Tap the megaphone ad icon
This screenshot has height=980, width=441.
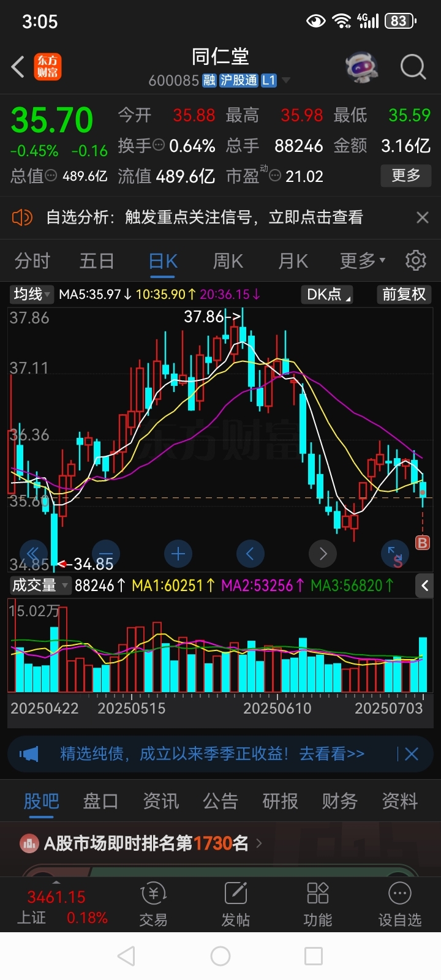point(29,754)
